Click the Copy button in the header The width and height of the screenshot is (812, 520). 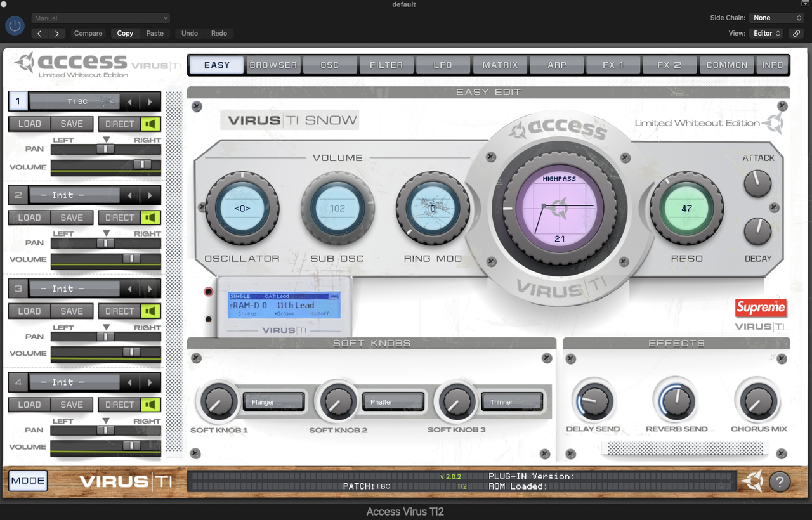(125, 33)
